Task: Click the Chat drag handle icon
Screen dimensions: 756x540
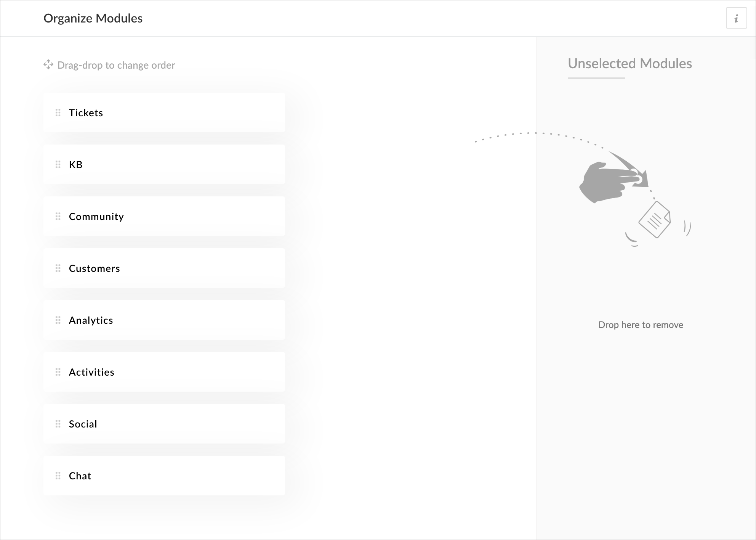Action: (58, 476)
